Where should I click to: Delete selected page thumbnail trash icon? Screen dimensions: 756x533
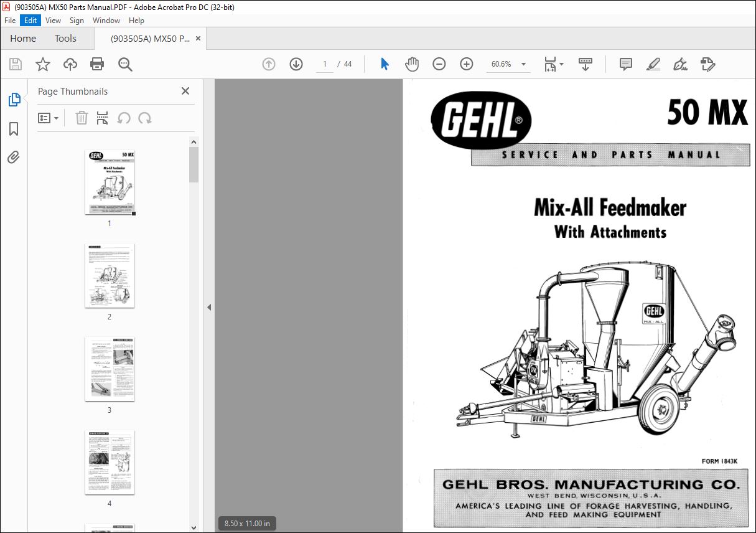pos(82,118)
